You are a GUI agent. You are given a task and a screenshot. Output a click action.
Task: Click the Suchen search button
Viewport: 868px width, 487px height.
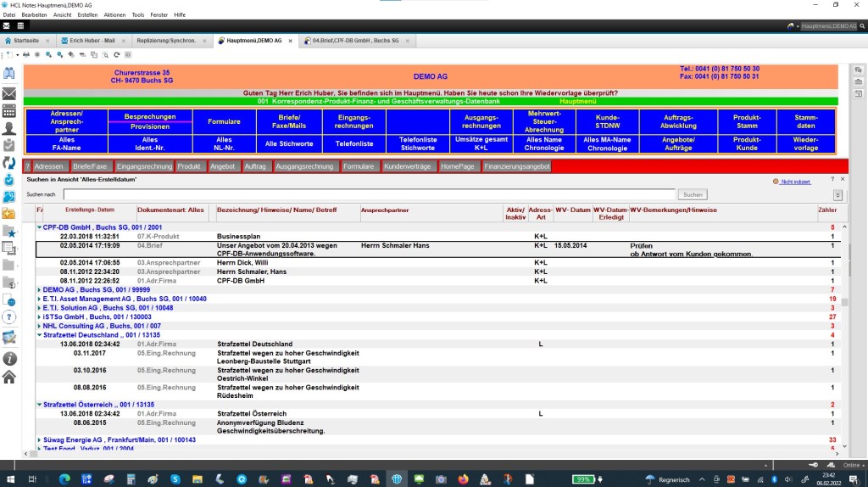tap(693, 195)
